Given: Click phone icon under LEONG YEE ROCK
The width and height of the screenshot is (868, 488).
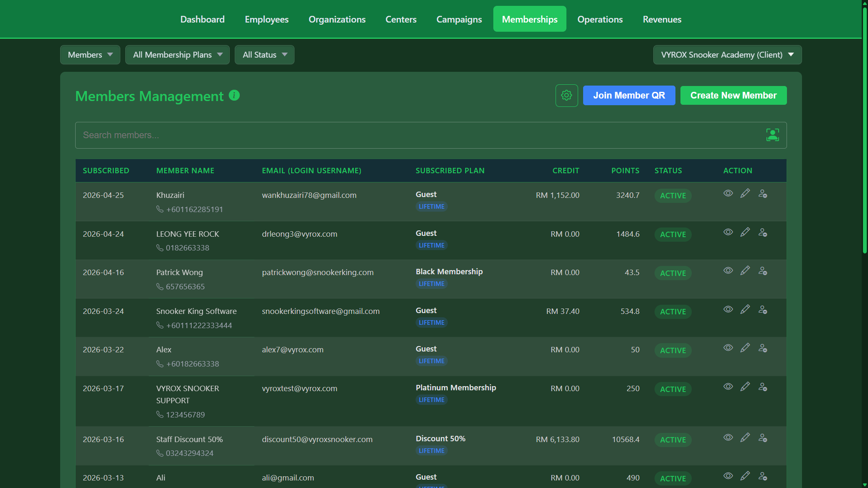Looking at the screenshot, I should (160, 248).
